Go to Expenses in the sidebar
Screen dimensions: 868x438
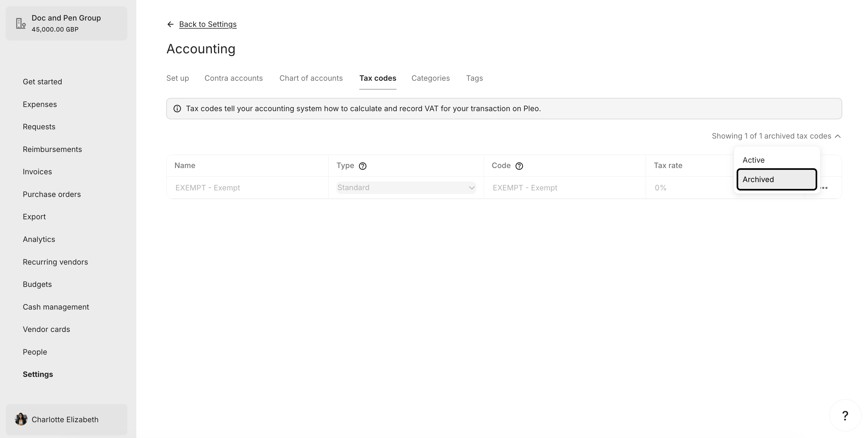tap(40, 104)
